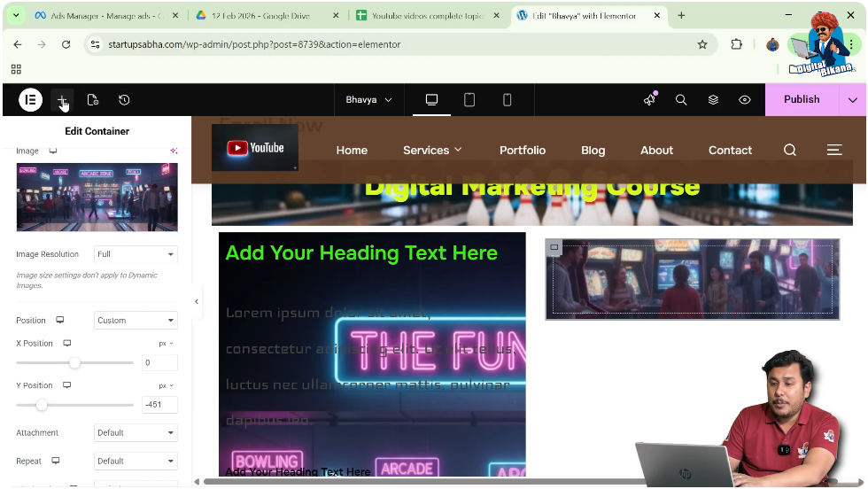Bookmark this page with the star icon
The width and height of the screenshot is (868, 489).
tap(702, 44)
